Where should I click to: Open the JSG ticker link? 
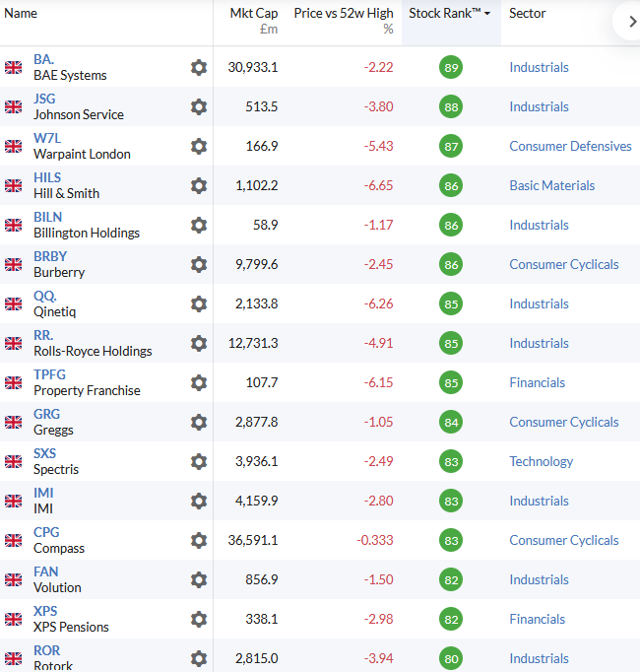click(x=44, y=99)
